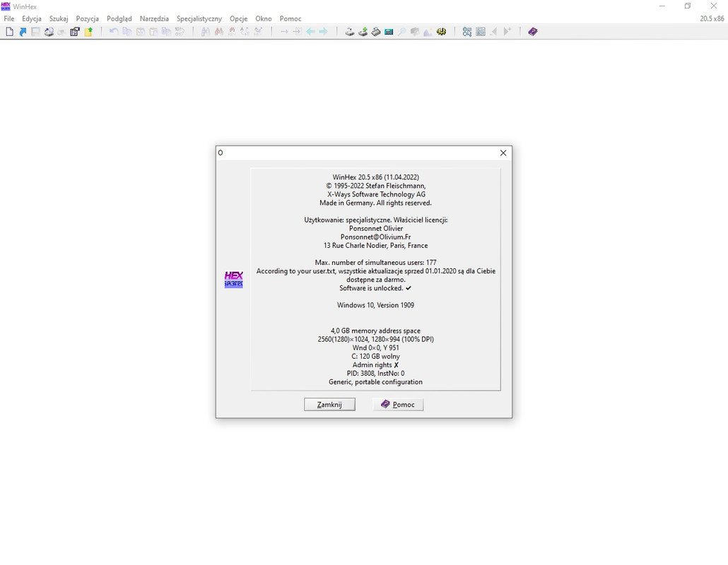Open folder with the yellow folder green arrow icon
728x565 pixels.
[88, 32]
